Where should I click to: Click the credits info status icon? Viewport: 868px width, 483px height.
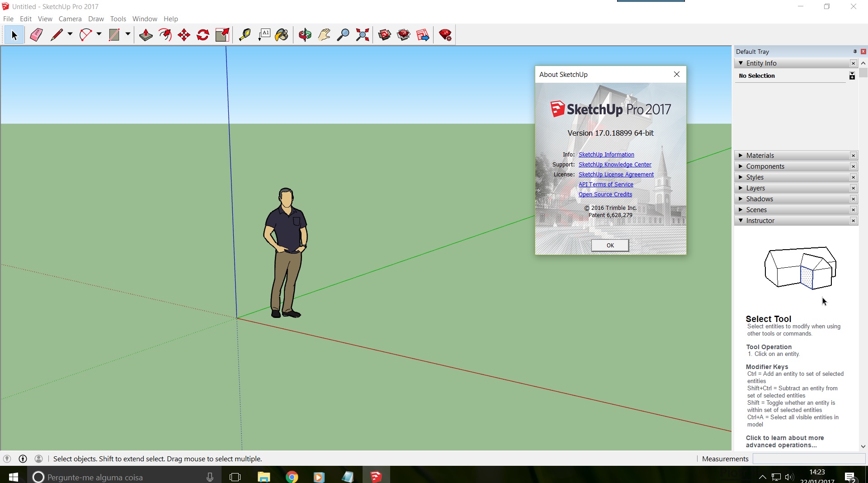tap(23, 459)
